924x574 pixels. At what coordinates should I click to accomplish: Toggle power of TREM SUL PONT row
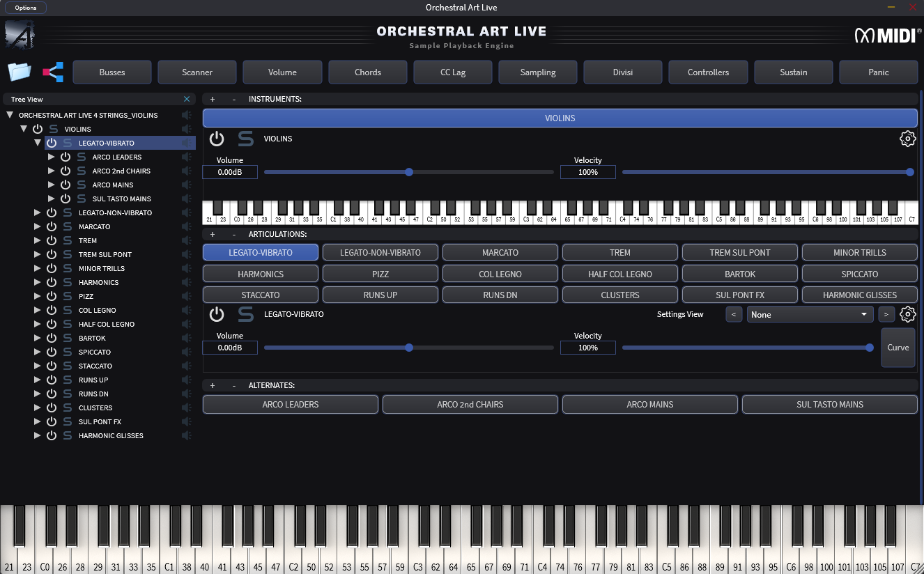(52, 254)
